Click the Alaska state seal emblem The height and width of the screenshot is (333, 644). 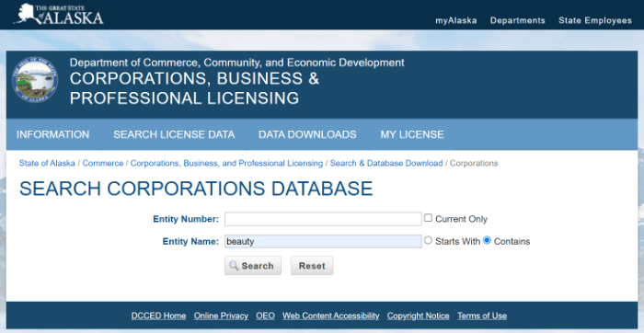[x=35, y=80]
